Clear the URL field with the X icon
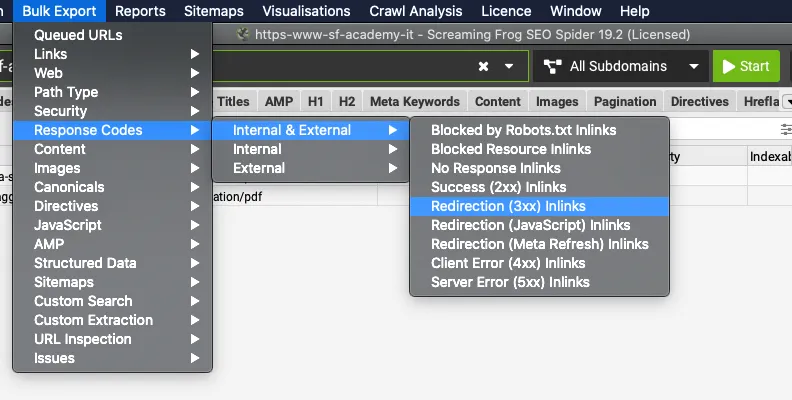The height and width of the screenshot is (400, 792). tap(483, 67)
